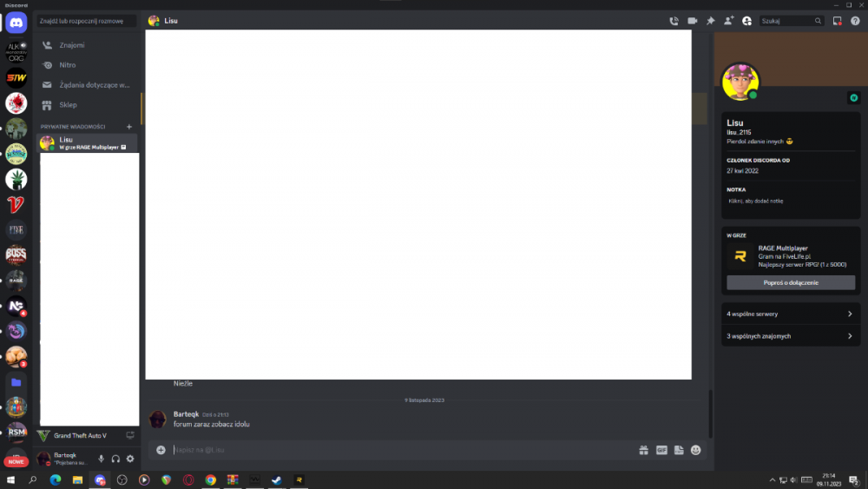The height and width of the screenshot is (489, 868).
Task: Share screen for Grand Theft Auto V
Action: [130, 435]
